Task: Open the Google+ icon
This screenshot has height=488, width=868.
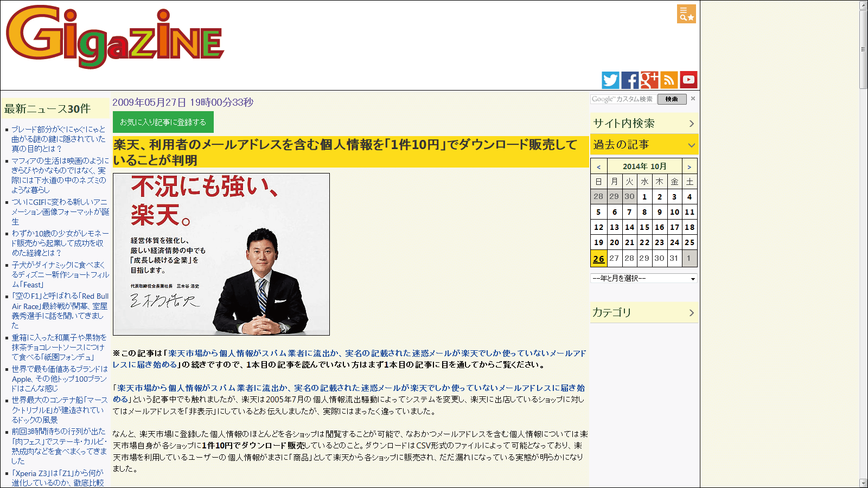Action: click(x=649, y=80)
